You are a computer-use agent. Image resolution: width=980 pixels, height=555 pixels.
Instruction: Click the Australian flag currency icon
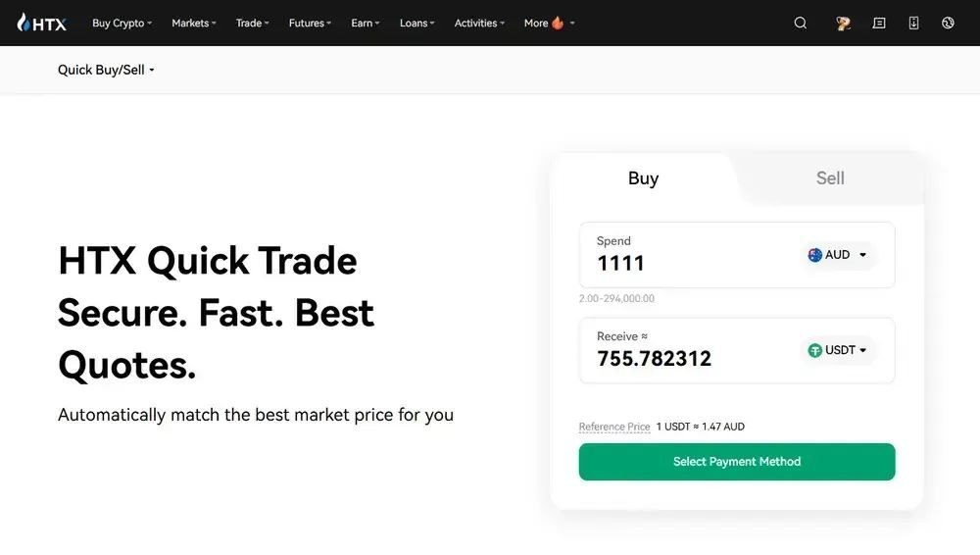[814, 255]
